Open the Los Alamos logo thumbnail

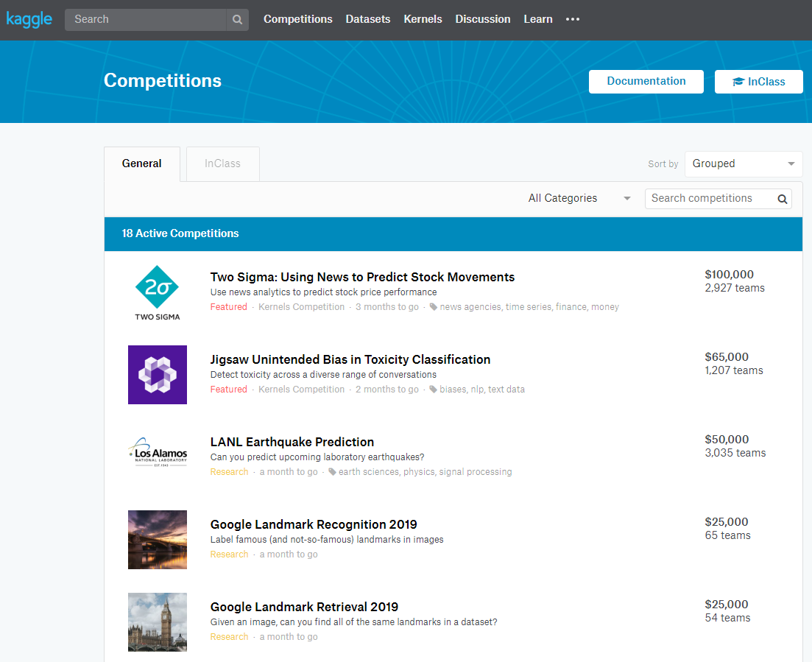158,452
